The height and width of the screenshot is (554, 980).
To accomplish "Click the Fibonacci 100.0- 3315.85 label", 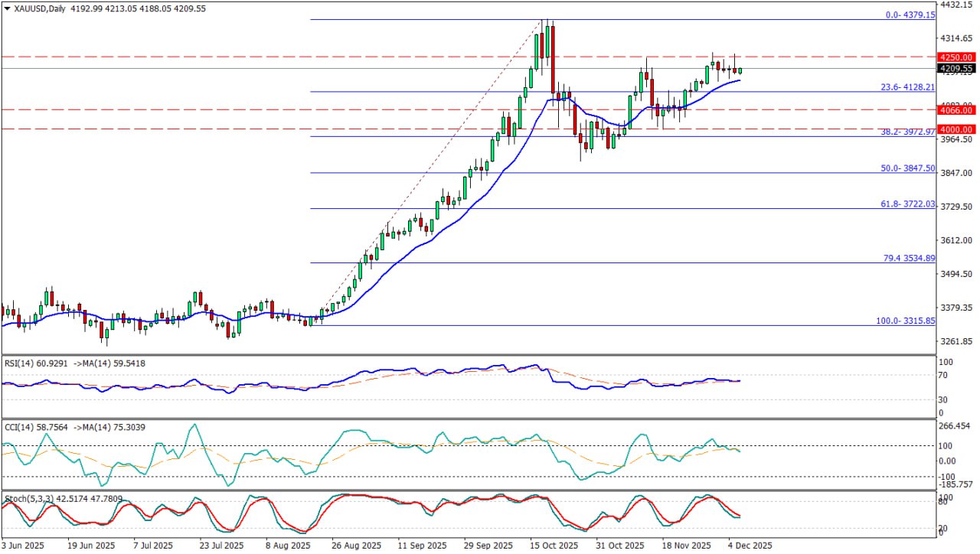I will coord(906,321).
